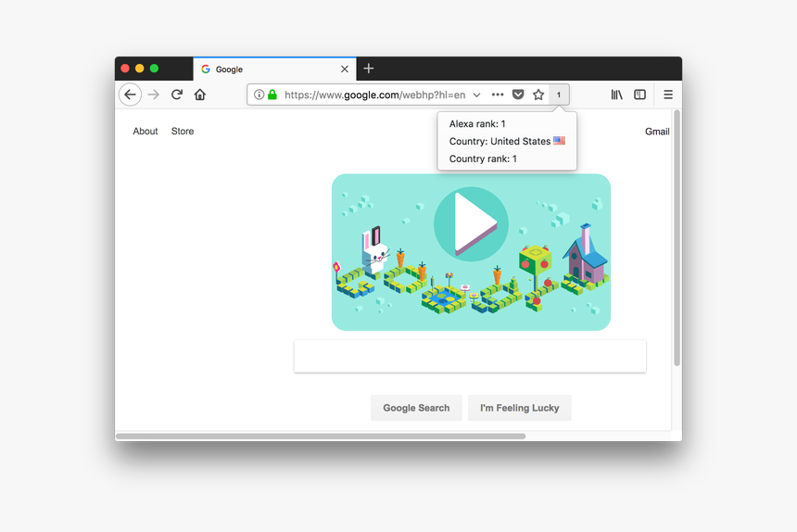Open the Firefox home page
Screen dimensions: 797x532
tap(200, 95)
